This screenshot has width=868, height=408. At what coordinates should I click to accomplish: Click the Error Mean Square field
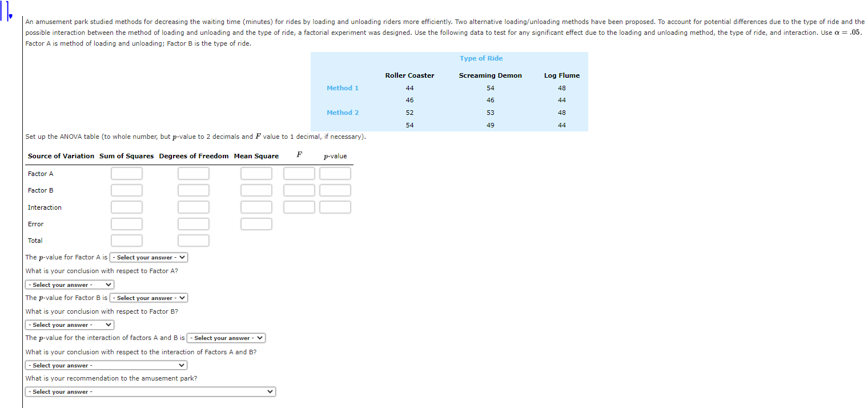pyautogui.click(x=256, y=223)
